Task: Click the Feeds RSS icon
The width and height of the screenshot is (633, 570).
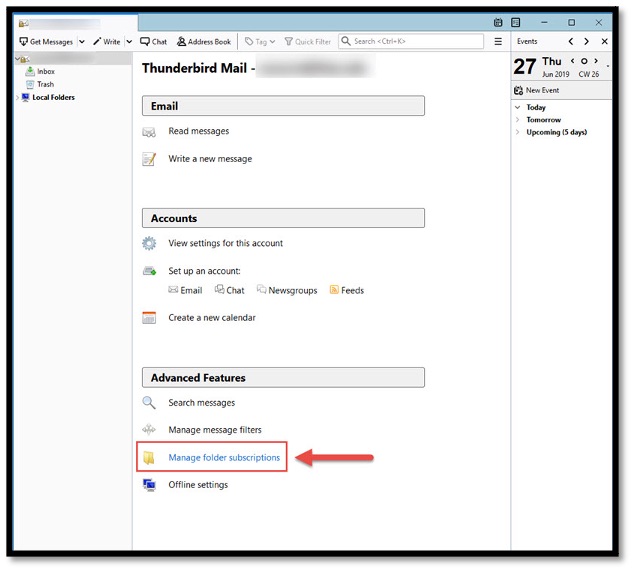Action: pyautogui.click(x=334, y=289)
